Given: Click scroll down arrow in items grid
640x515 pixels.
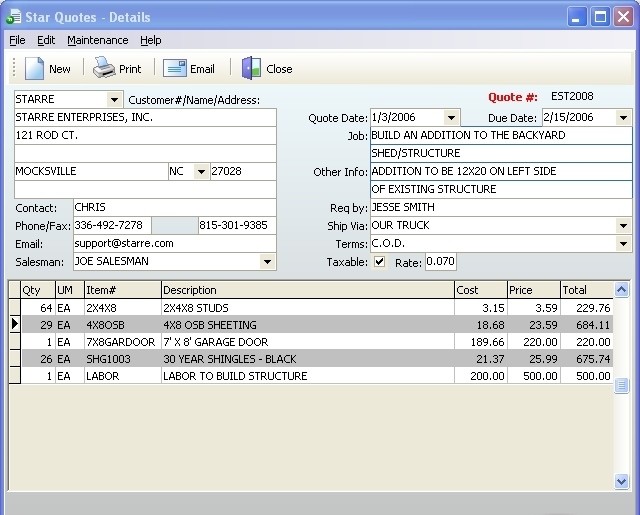Looking at the screenshot, I should click(622, 481).
